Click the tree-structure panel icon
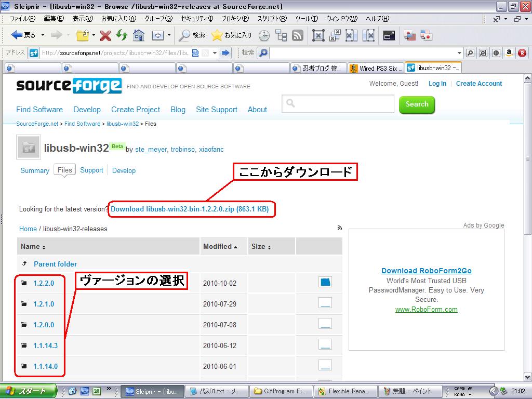Viewport: 532px width, 399px height. 281,35
